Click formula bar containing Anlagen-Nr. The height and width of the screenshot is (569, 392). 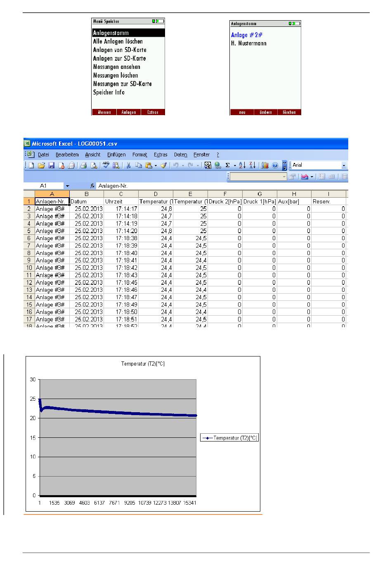[222, 186]
